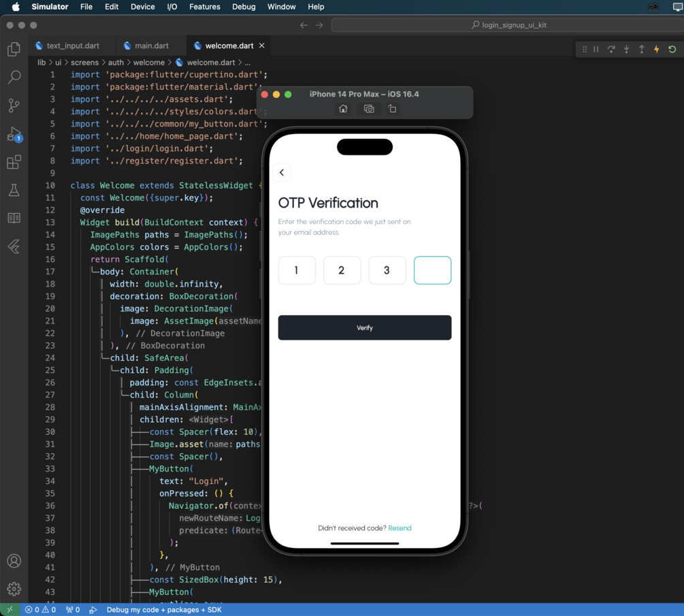Click Debug my code + packages + SDK
684x616 pixels.
point(164,609)
